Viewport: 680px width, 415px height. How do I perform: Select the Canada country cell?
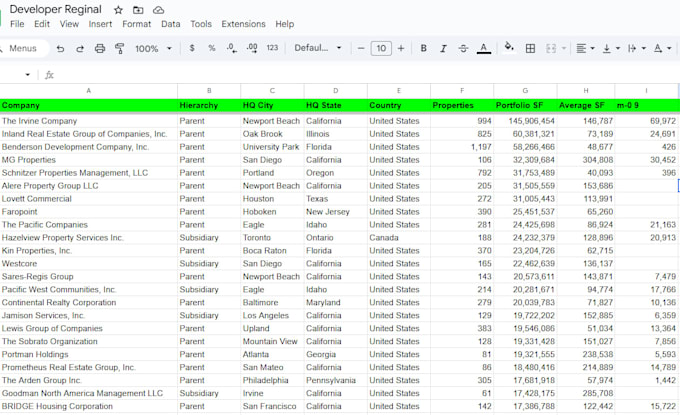[399, 238]
